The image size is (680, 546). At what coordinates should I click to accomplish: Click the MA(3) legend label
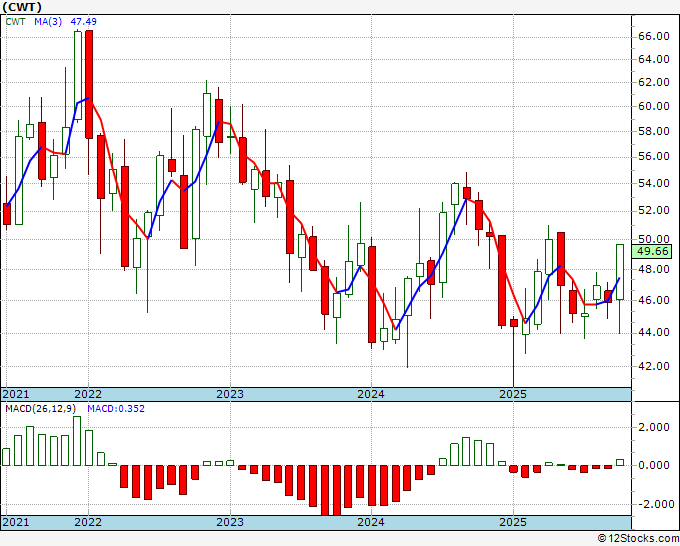tap(48, 22)
